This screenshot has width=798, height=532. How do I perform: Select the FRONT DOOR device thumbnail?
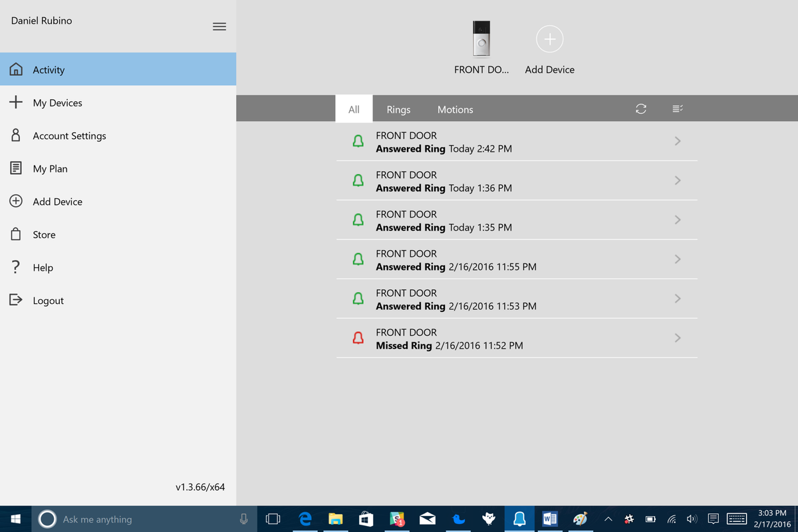(x=480, y=39)
